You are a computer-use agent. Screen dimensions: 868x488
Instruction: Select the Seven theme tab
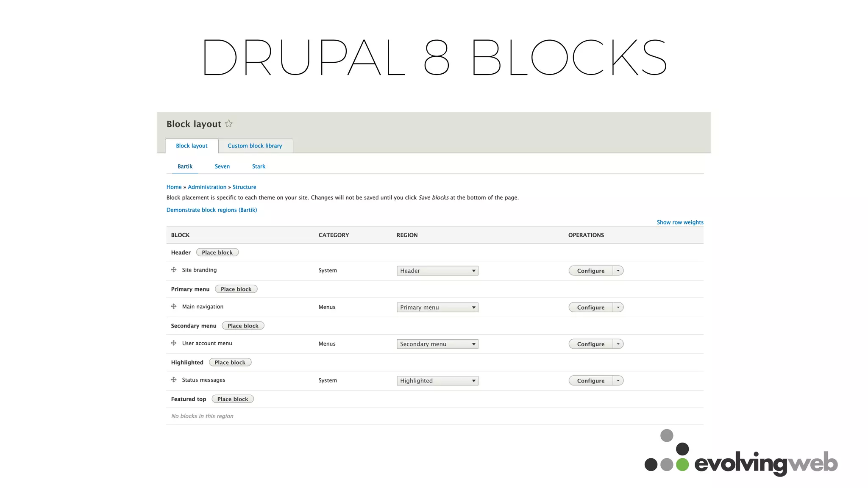click(222, 166)
